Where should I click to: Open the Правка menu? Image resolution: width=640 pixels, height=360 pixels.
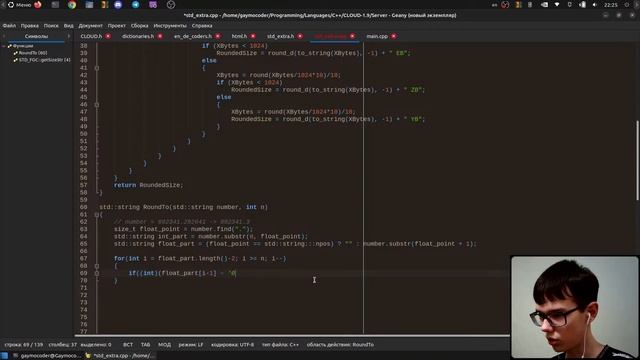(30, 25)
